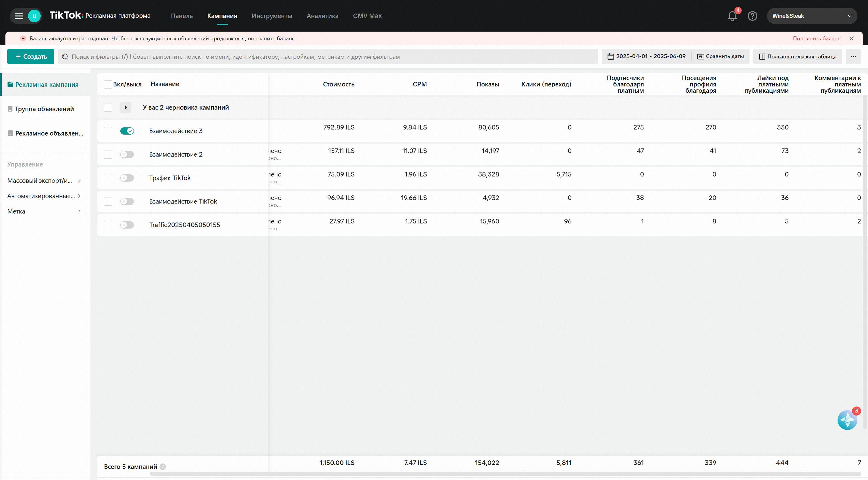The image size is (868, 480).
Task: Click the help question mark icon
Action: 752,16
